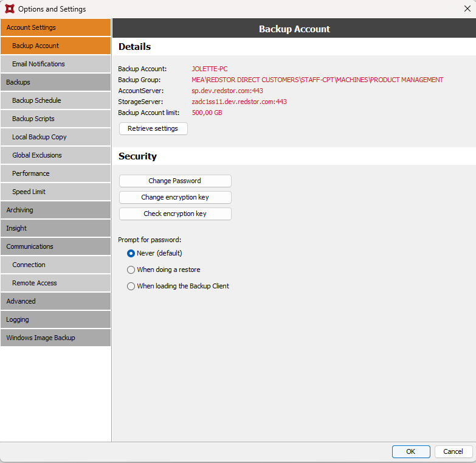476x463 pixels.
Task: Click the Security section heading
Action: (x=137, y=156)
